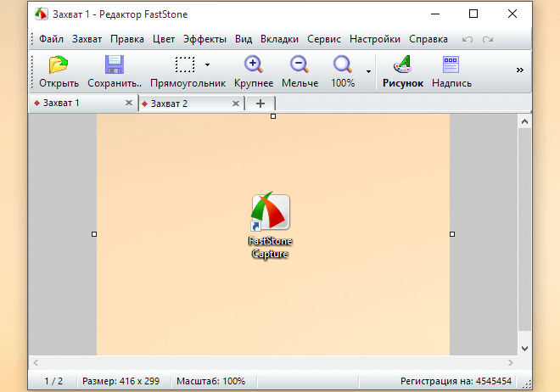This screenshot has width=560, height=392.
Task: Expand the zoom options dropdown arrow
Action: click(x=368, y=71)
